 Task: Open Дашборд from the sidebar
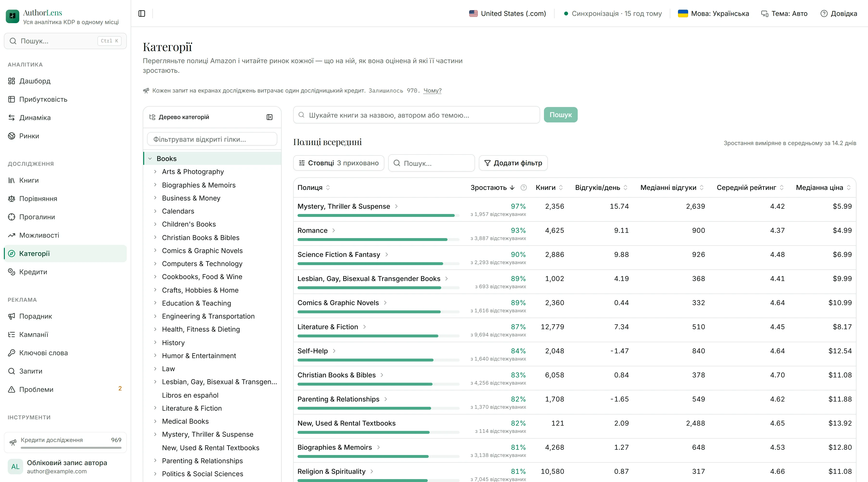click(65, 81)
